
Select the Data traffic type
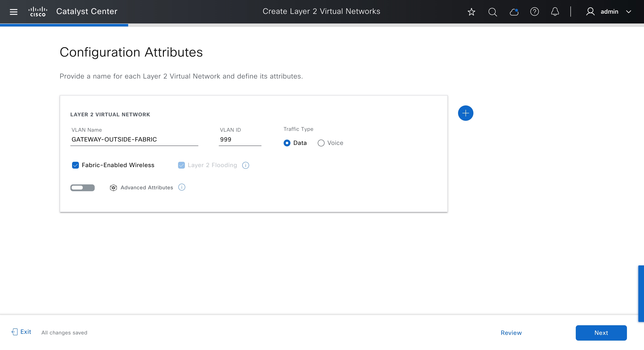287,143
